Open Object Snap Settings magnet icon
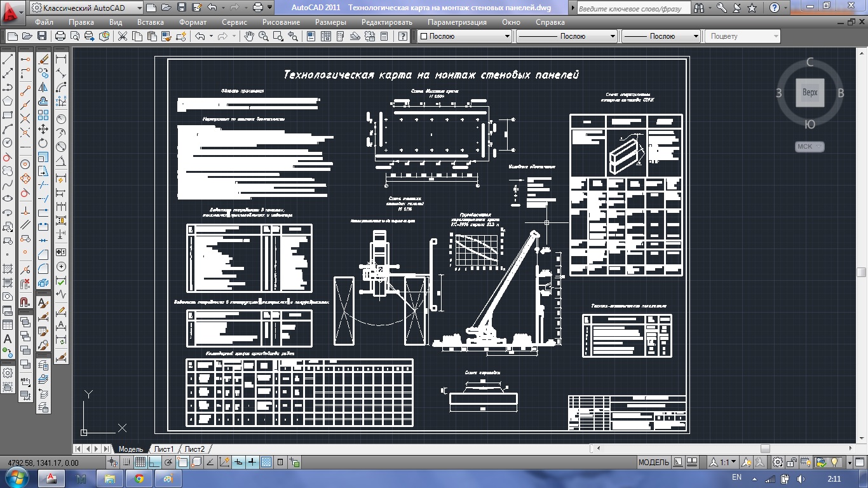Image resolution: width=868 pixels, height=488 pixels. 25,302
